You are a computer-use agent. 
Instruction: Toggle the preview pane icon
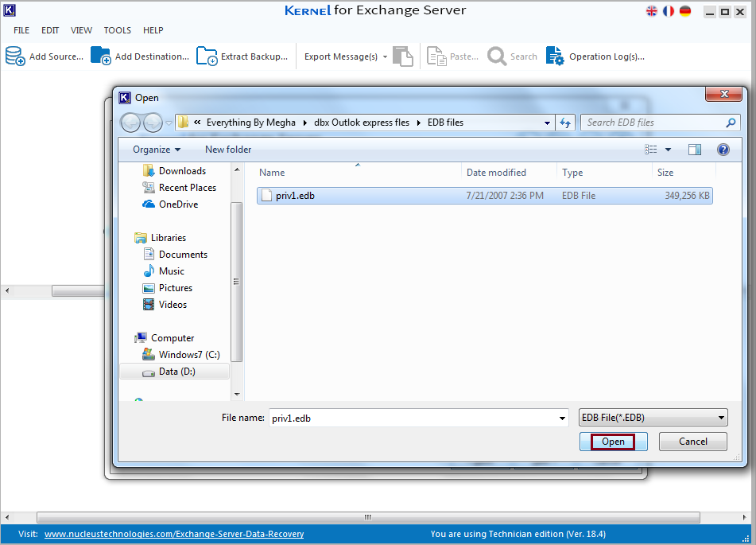(x=695, y=150)
